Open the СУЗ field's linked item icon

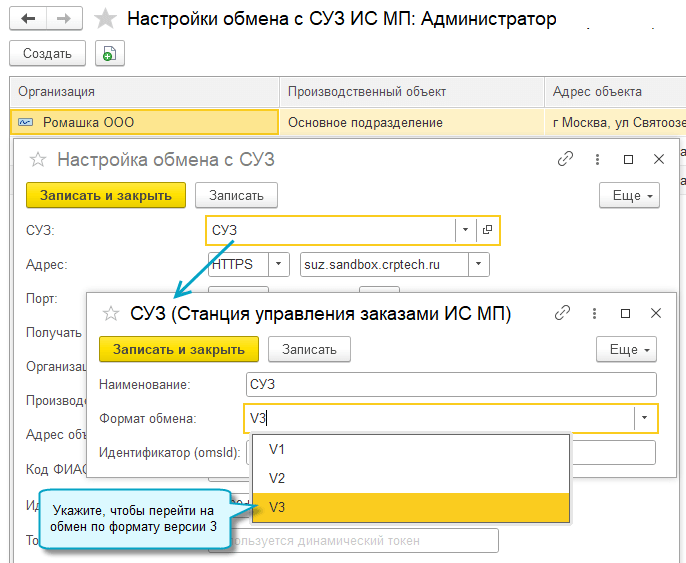(x=487, y=230)
